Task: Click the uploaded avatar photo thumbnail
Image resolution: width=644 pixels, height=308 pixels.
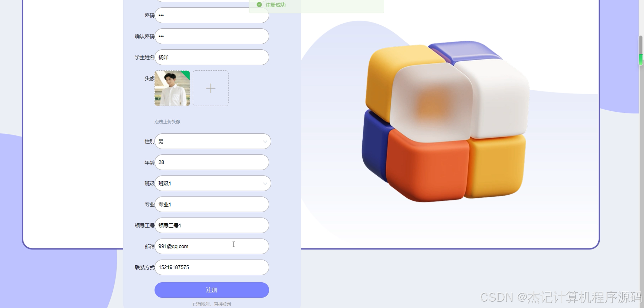Action: (172, 88)
